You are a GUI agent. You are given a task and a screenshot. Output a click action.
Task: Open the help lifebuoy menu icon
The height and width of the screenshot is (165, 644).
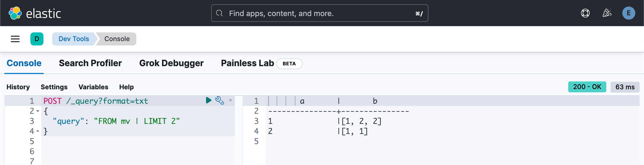tap(585, 13)
